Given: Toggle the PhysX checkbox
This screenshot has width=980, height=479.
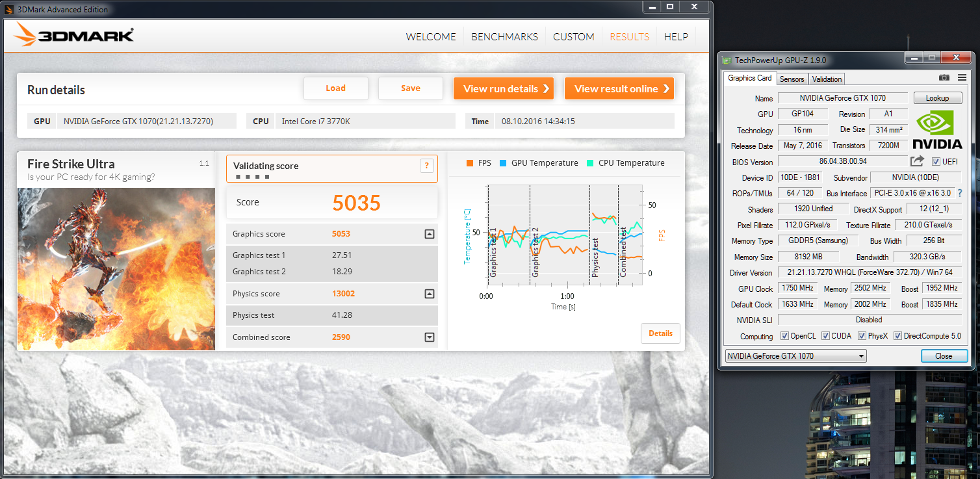Looking at the screenshot, I should [x=862, y=336].
